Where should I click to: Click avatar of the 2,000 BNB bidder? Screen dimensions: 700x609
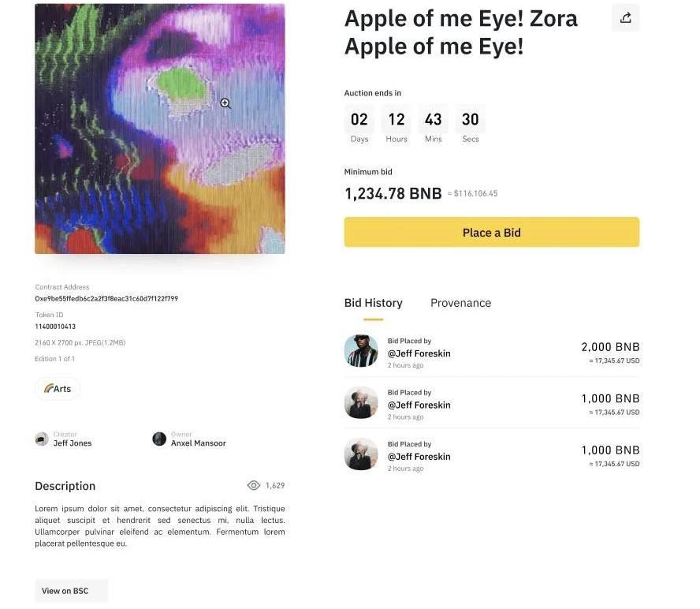coord(361,351)
